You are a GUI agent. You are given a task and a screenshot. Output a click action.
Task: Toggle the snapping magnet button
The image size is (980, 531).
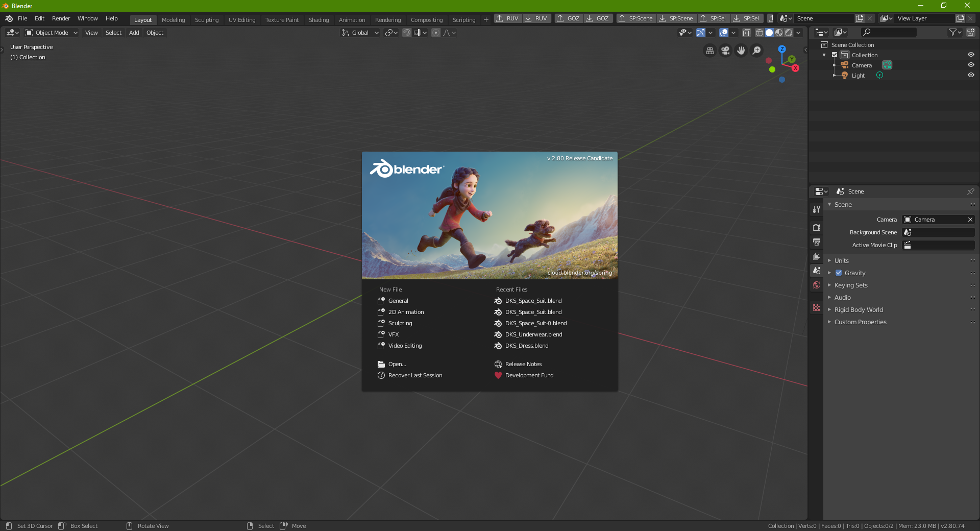[x=407, y=33]
